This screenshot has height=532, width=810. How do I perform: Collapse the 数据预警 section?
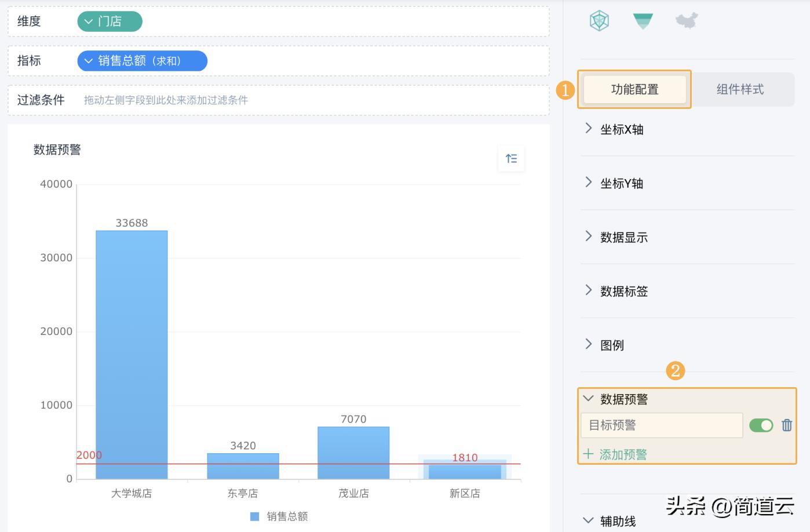[x=589, y=399]
